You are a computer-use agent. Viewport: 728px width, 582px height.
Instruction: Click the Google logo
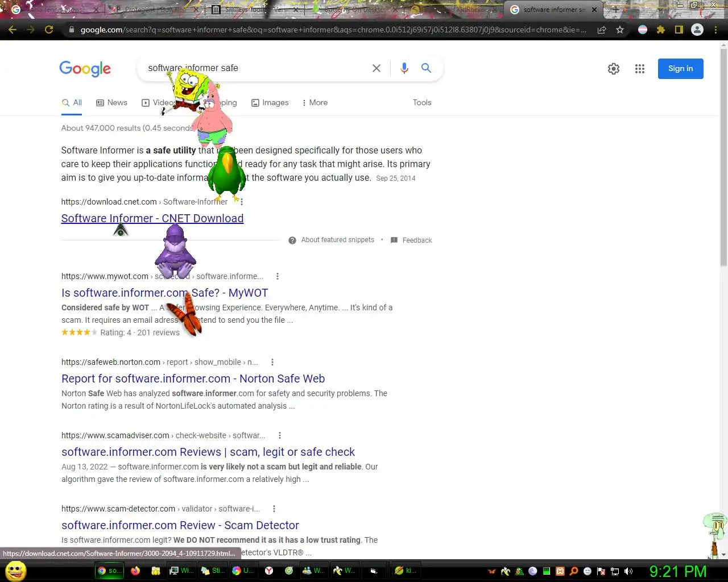(85, 69)
